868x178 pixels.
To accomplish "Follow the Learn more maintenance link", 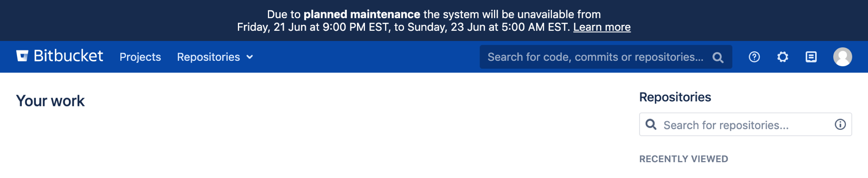I will coord(602,27).
